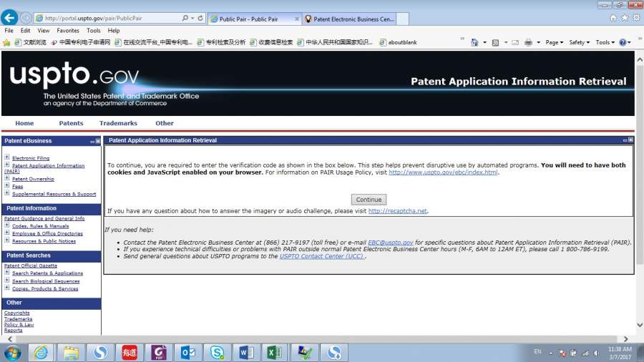Expand Search Patents & Applications node
This screenshot has width=644, height=362.
(7, 273)
